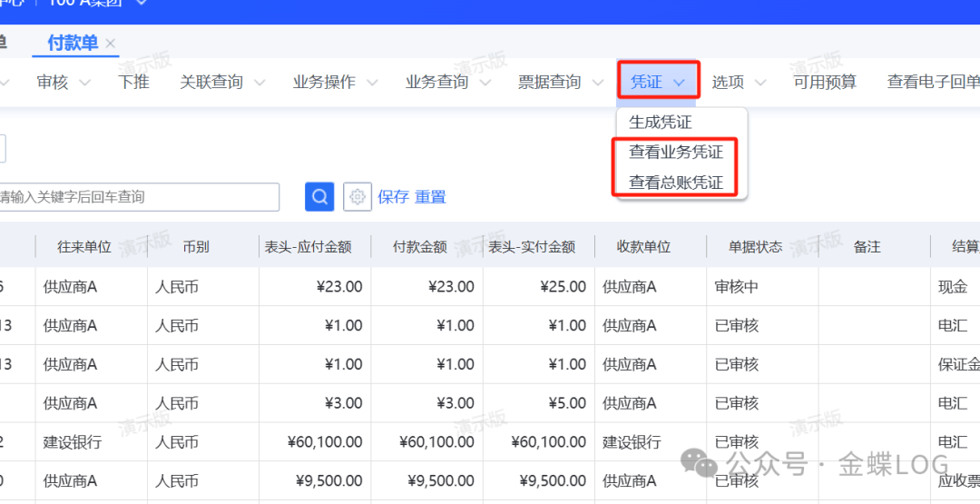The image size is (980, 504).
Task: Open the 选项 dropdown
Action: [739, 82]
